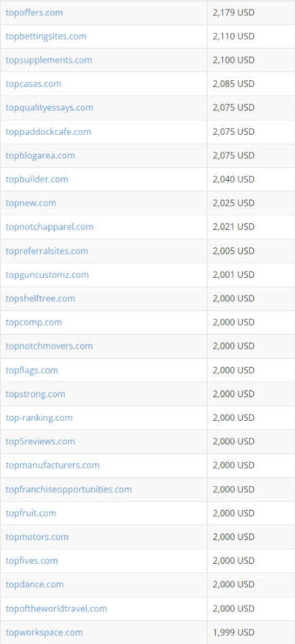This screenshot has height=644, width=295.
Task: Open topqualityessays.com domain listing
Action: click(x=49, y=108)
